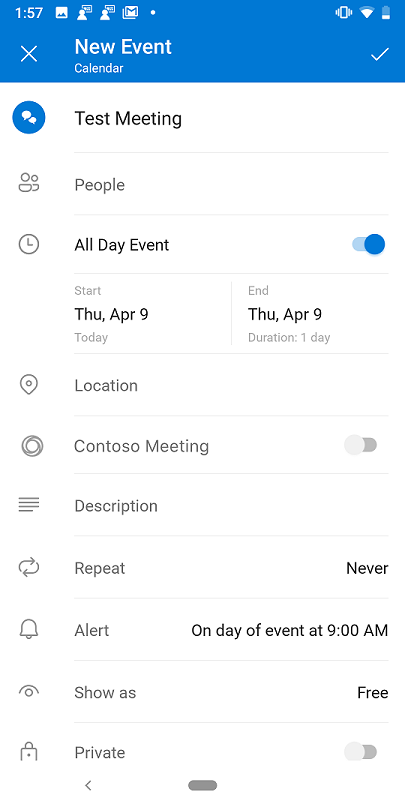405x810 pixels.
Task: Edit the Test Meeting title field
Action: (231, 118)
